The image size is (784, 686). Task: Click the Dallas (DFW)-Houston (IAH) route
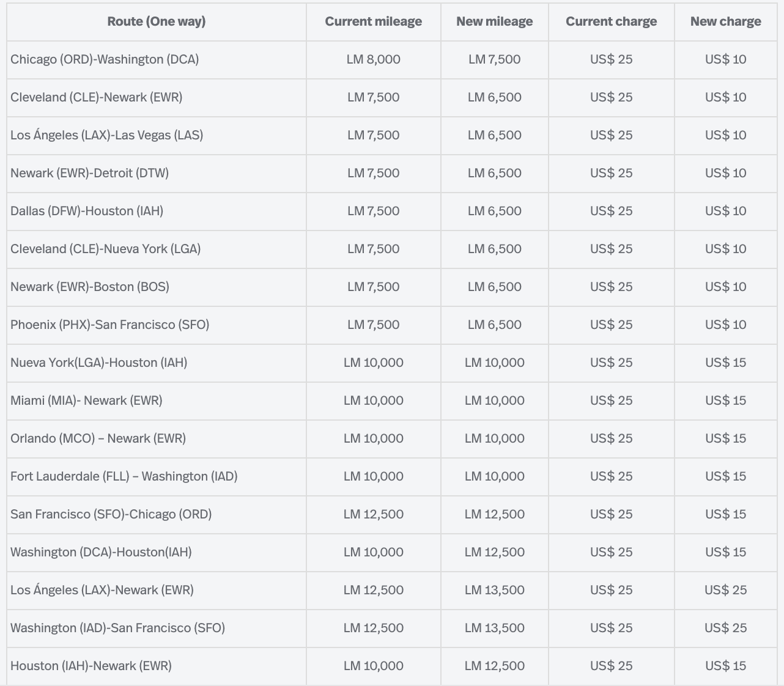tap(87, 212)
